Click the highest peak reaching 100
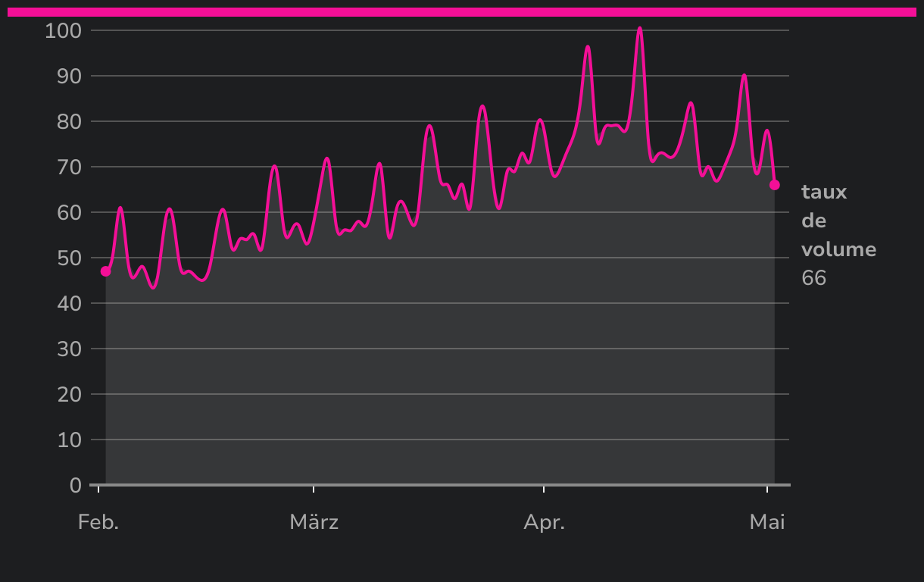This screenshot has height=582, width=924. [640, 30]
